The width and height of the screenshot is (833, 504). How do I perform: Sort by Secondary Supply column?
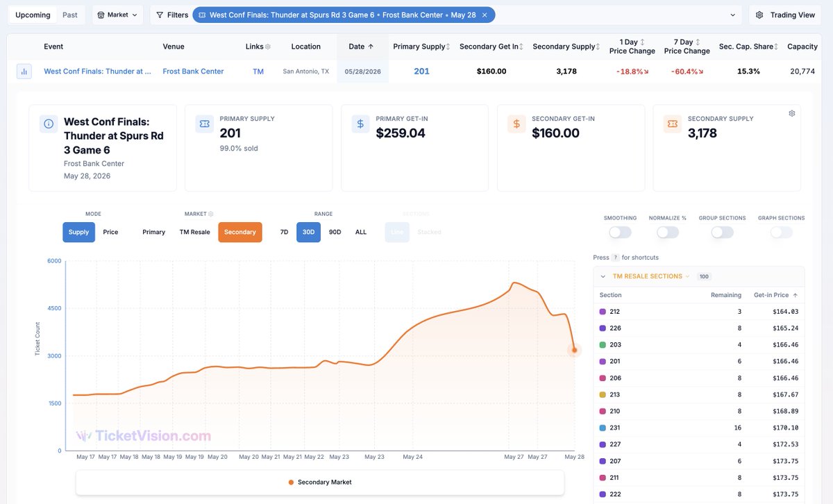(x=598, y=47)
